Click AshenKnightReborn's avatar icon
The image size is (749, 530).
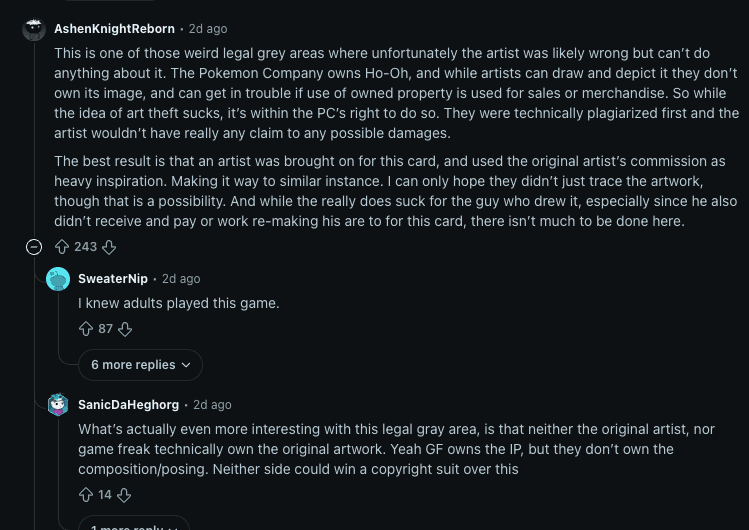pyautogui.click(x=34, y=29)
